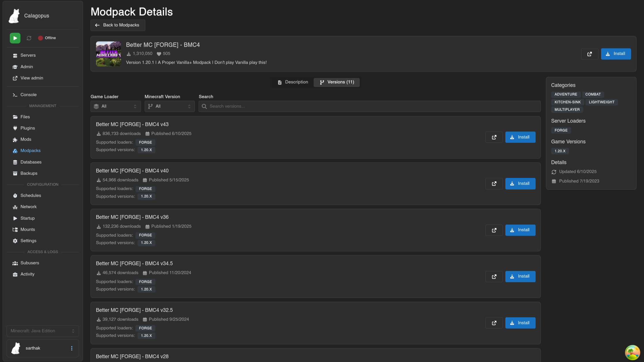Open the modpack's external page icon in the header

590,54
